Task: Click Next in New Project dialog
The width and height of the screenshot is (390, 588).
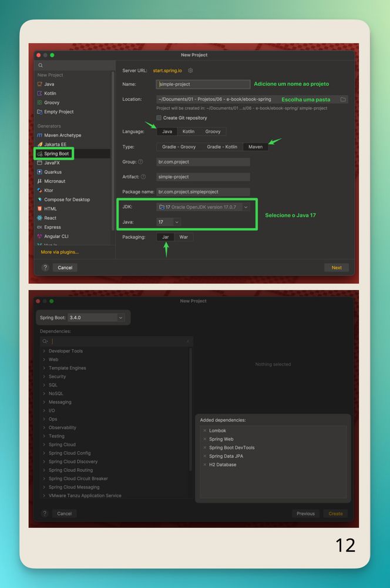Action: pos(337,268)
